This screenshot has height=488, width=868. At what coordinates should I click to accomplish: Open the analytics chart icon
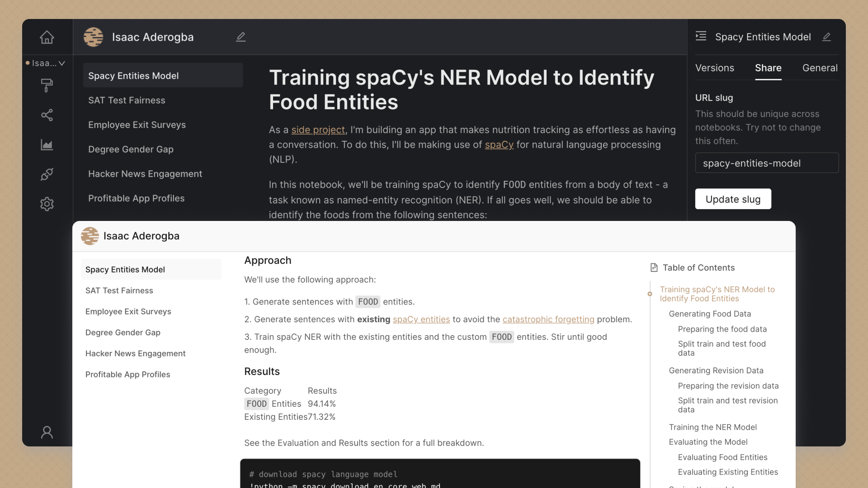(47, 145)
